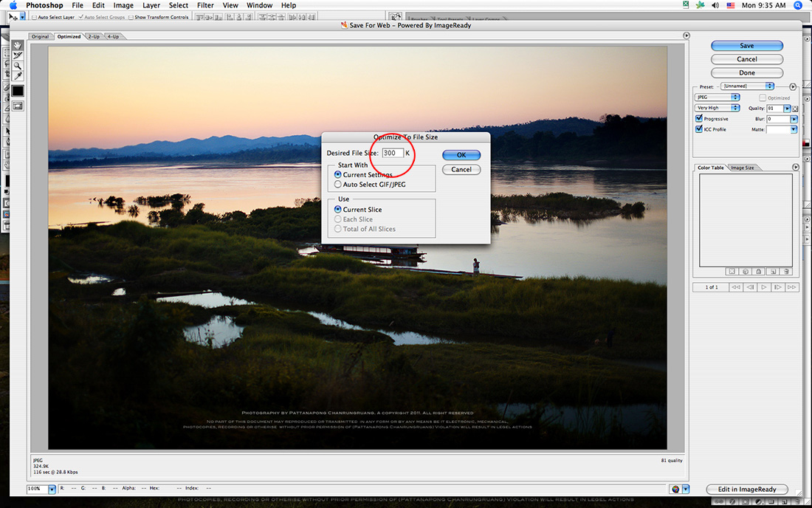Open the Filter menu

(205, 5)
